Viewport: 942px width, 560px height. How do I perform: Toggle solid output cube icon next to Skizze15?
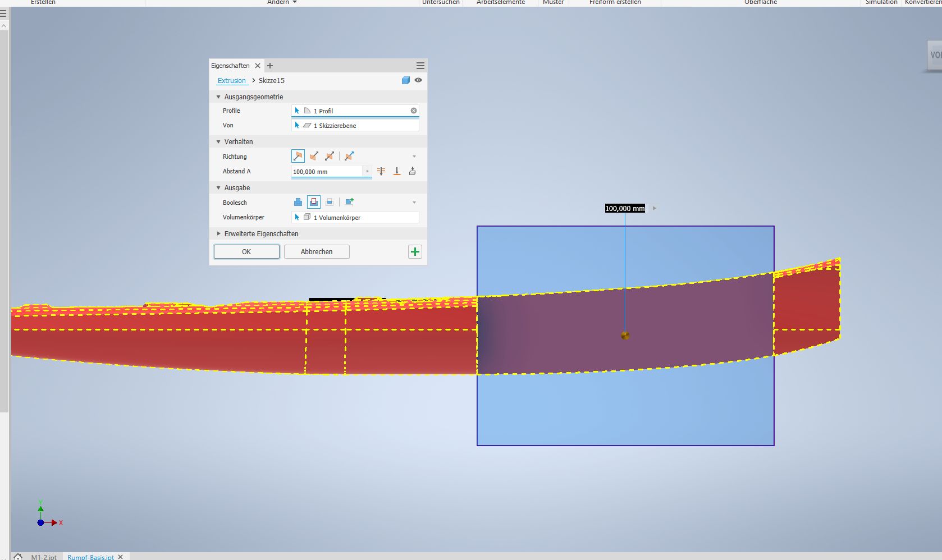[x=406, y=80]
